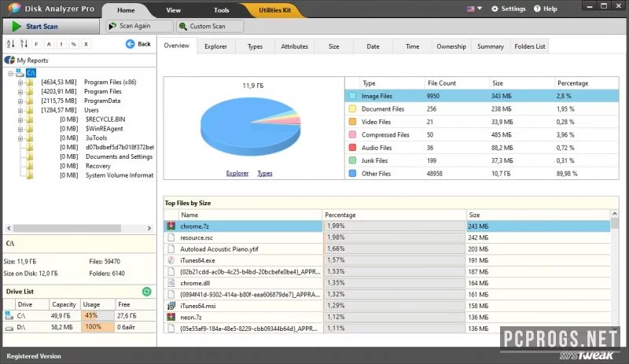Click the iTunes64.msi installer icon
Image resolution: width=629 pixels, height=364 pixels.
(171, 305)
